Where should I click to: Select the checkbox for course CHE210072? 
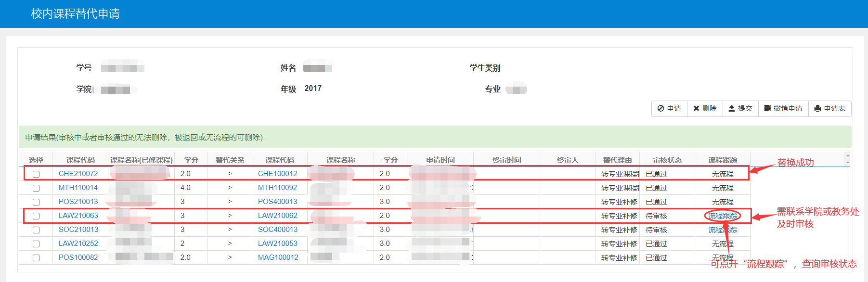pos(36,174)
